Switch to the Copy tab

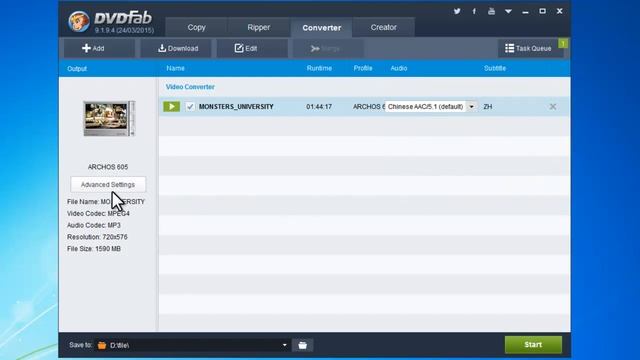click(x=196, y=27)
